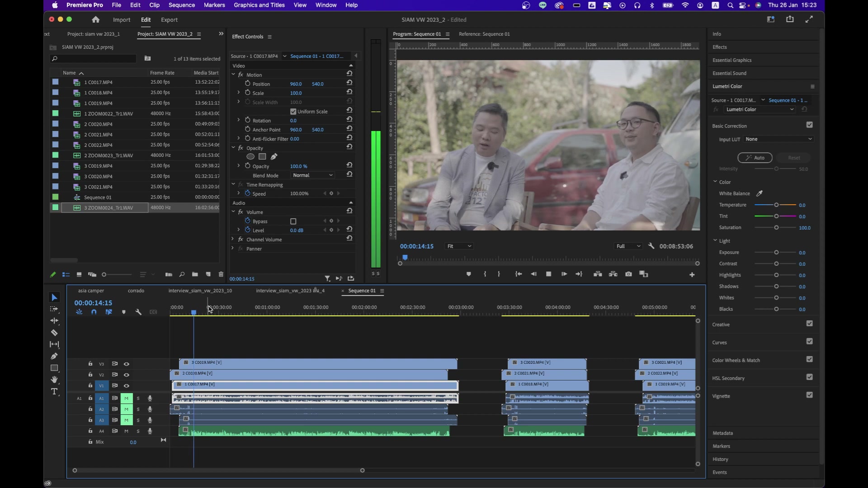
Task: Create ellipse opacity mask
Action: (x=250, y=156)
